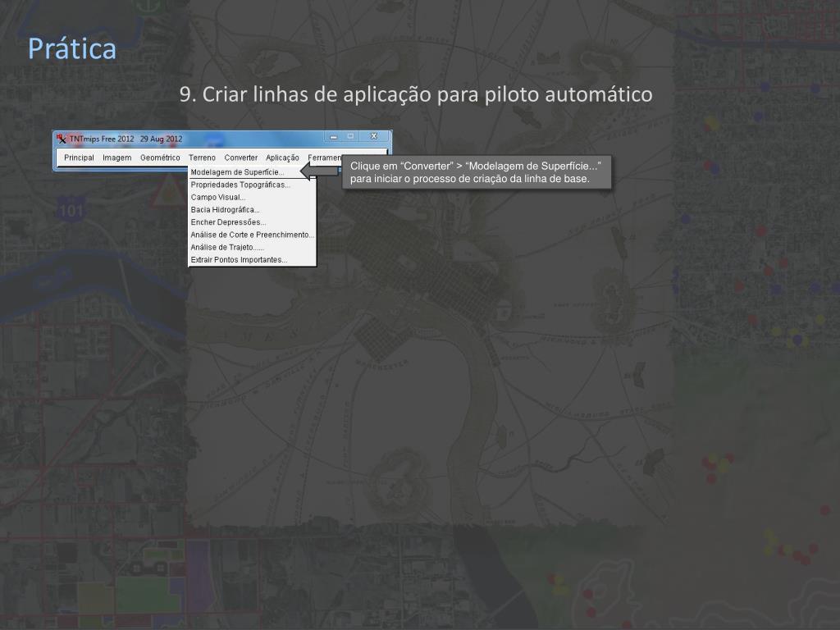
Task: Open the Aplicação menu
Action: (282, 157)
